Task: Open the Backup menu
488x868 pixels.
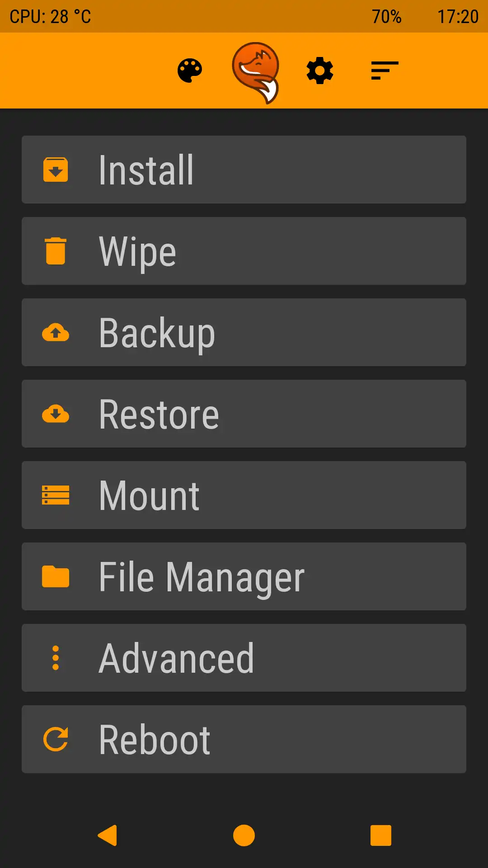Action: pyautogui.click(x=244, y=332)
